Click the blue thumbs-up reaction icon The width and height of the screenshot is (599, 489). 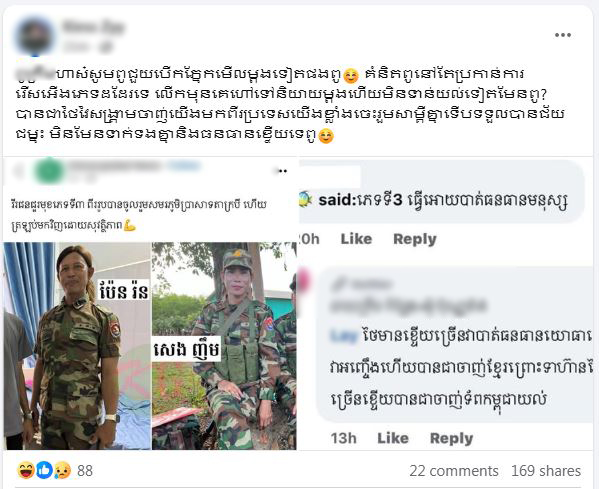[44, 470]
